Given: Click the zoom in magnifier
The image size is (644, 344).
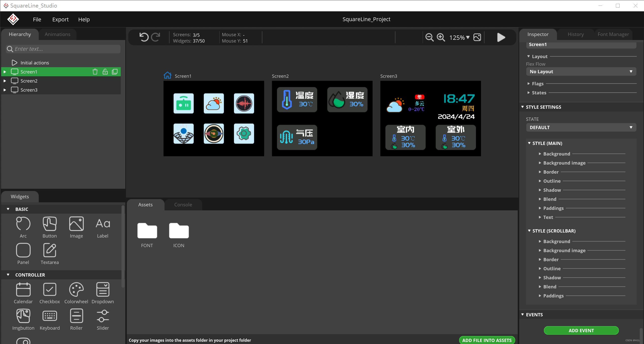Looking at the screenshot, I should point(441,37).
